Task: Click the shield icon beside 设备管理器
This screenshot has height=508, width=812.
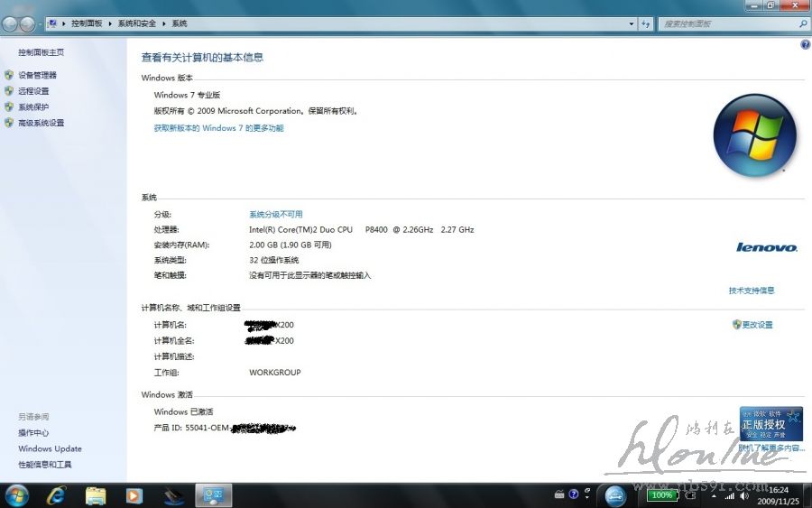Action: tap(9, 75)
